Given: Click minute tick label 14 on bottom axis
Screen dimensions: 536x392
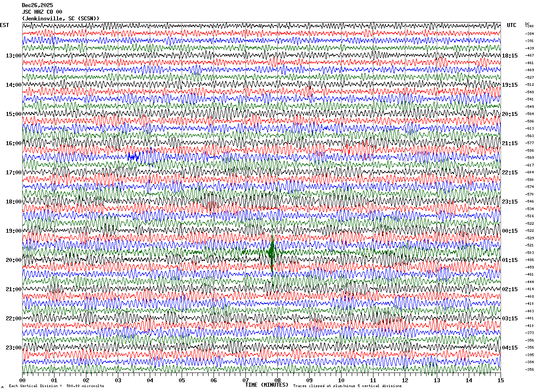Looking at the screenshot, I should click(469, 380).
